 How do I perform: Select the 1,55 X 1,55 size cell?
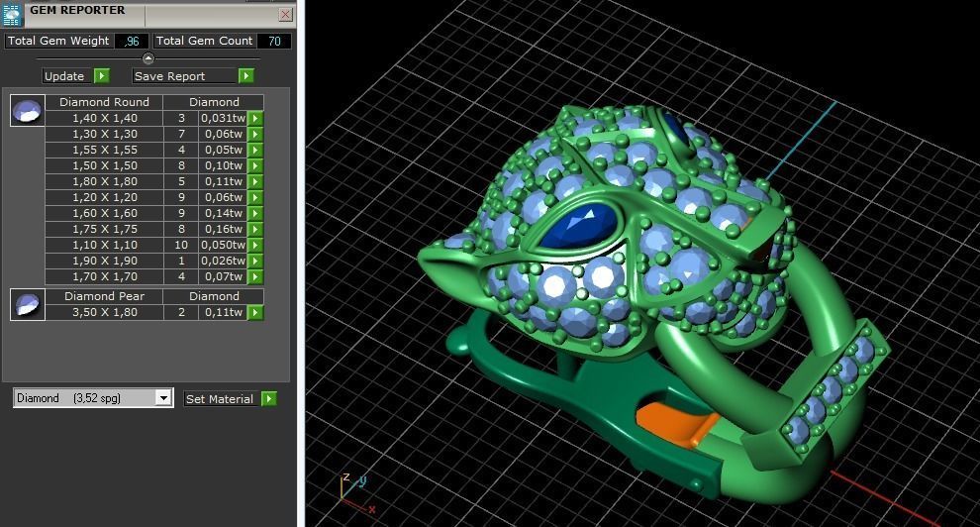click(104, 150)
